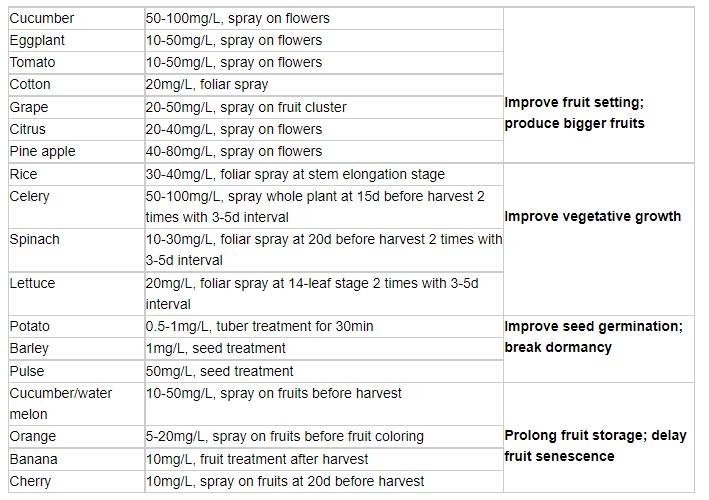
Task: Select the Cotton foliar spray dosage cell
Action: (x=207, y=85)
